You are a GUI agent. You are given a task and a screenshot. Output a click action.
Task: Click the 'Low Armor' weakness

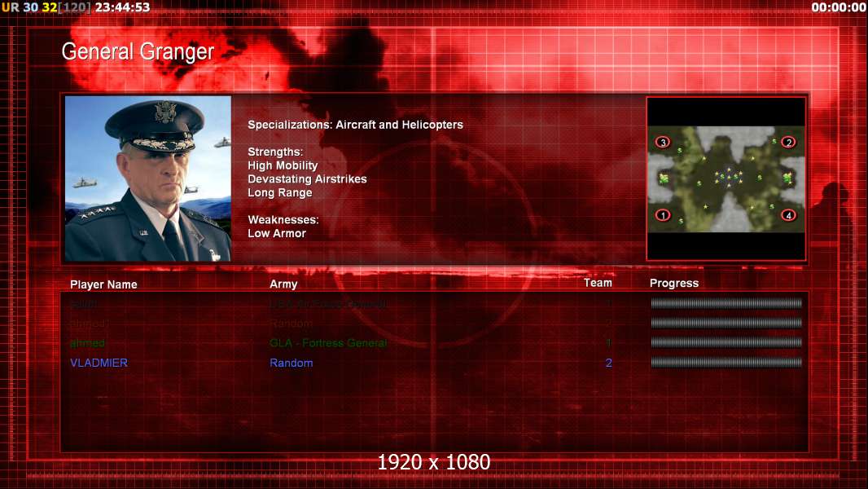(277, 233)
